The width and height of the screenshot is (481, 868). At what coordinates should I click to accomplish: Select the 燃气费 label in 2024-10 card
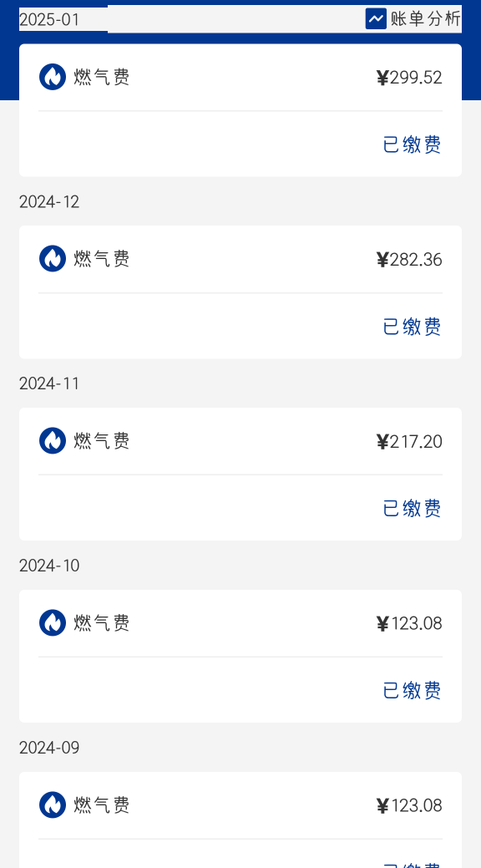click(102, 622)
